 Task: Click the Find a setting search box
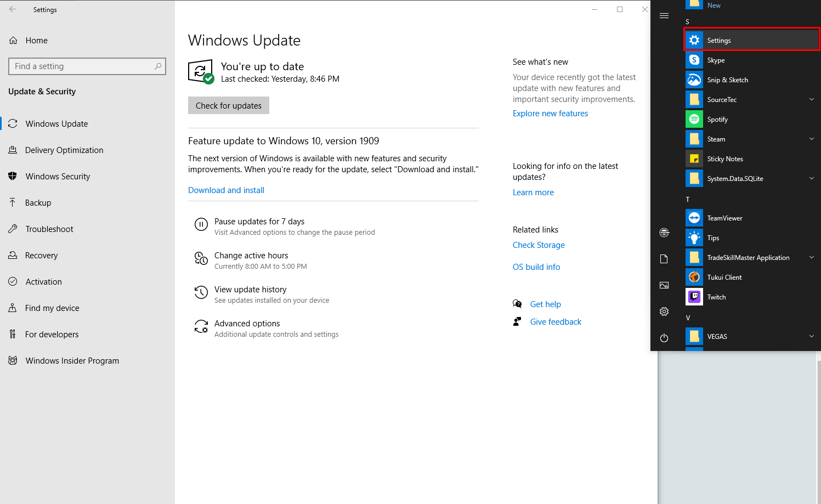tap(87, 66)
